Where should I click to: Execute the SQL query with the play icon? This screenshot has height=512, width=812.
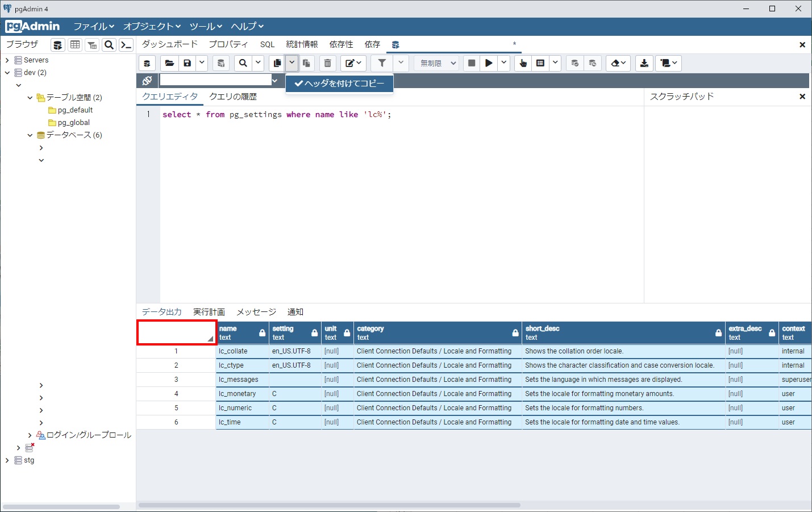pos(488,63)
